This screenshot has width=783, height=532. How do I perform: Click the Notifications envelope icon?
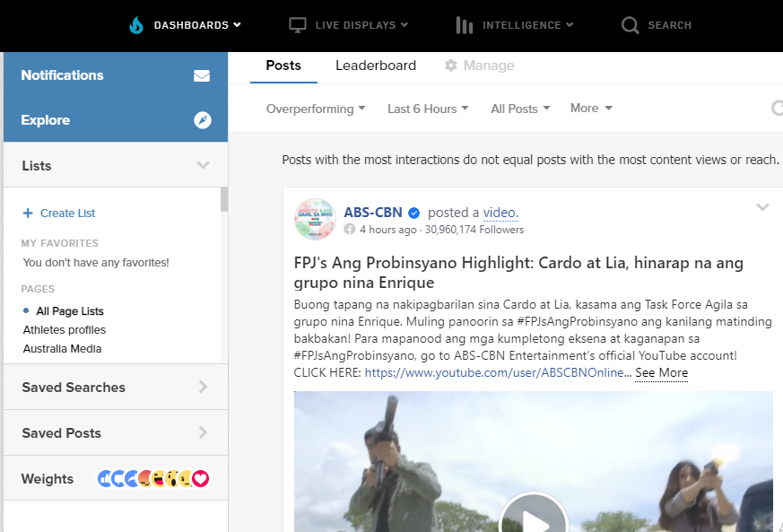(202, 75)
